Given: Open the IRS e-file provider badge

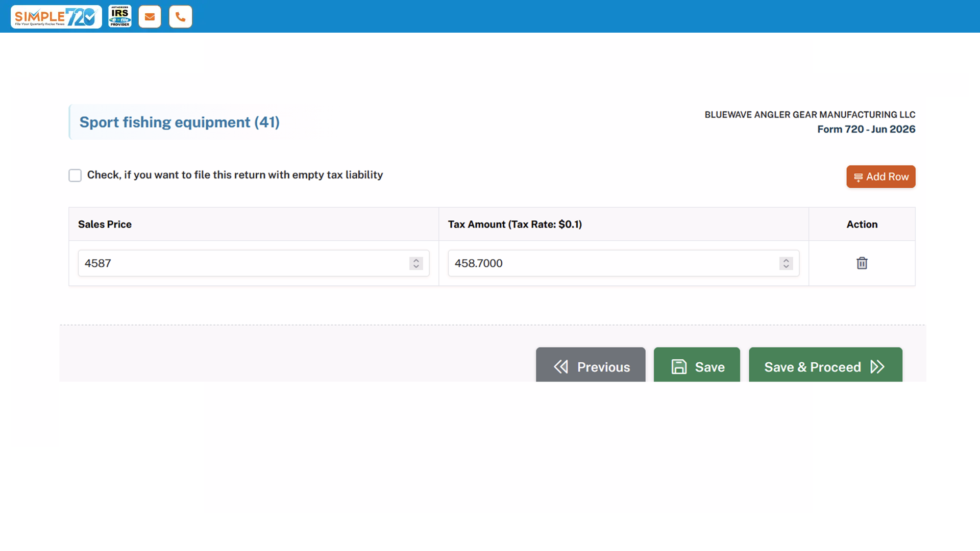Looking at the screenshot, I should tap(120, 16).
